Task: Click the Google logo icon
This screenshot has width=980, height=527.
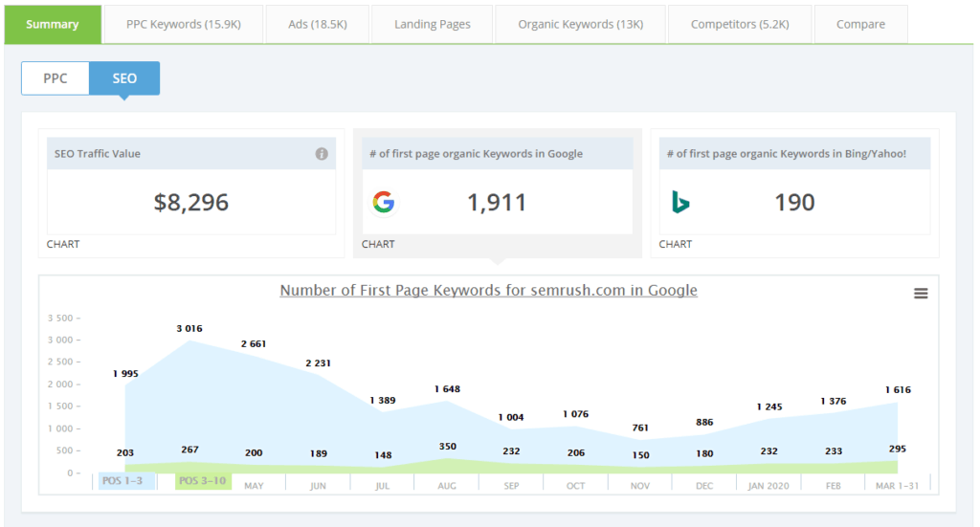Action: 383,203
